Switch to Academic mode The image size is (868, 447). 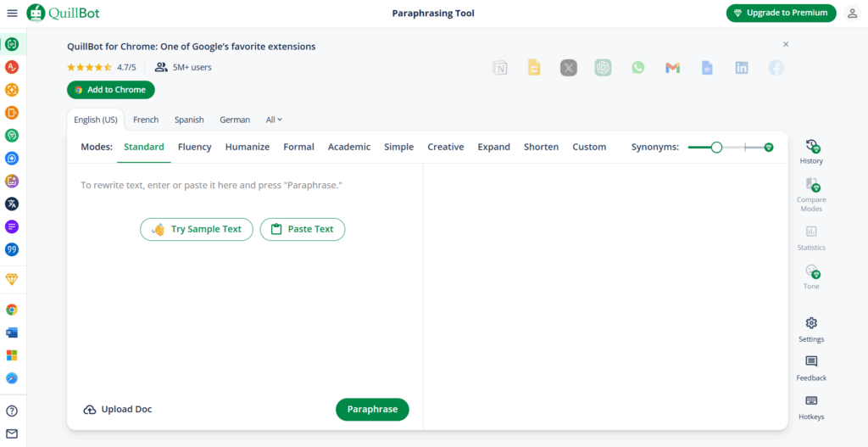click(349, 147)
